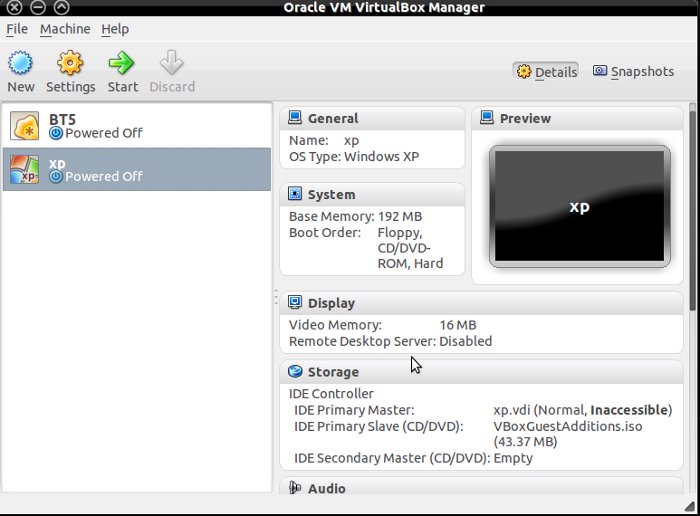Image resolution: width=700 pixels, height=516 pixels.
Task: Click the New virtual machine icon
Action: (20, 62)
